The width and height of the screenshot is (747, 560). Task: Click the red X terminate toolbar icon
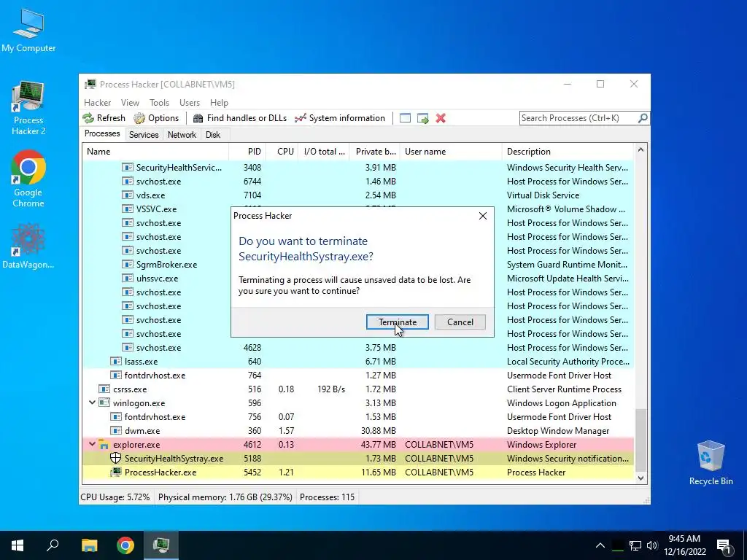point(441,118)
